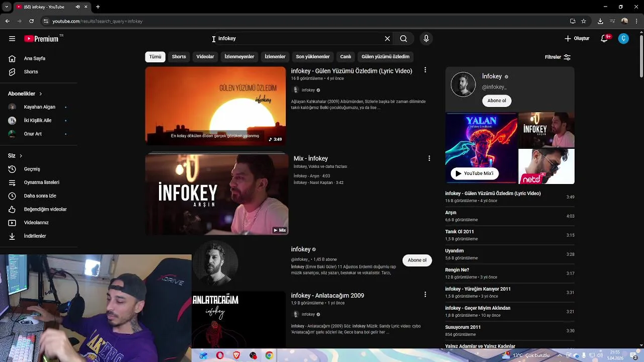Image resolution: width=644 pixels, height=362 pixels.
Task: Reload the page
Action: tap(31, 21)
